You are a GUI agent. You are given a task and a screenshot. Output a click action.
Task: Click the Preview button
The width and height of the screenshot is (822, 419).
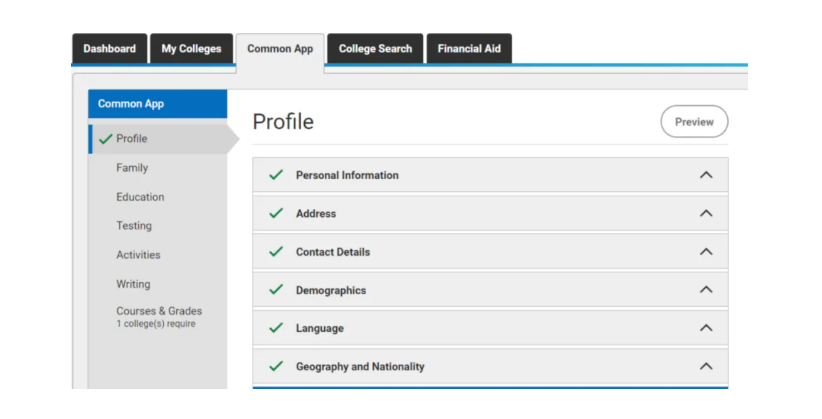[x=694, y=122]
